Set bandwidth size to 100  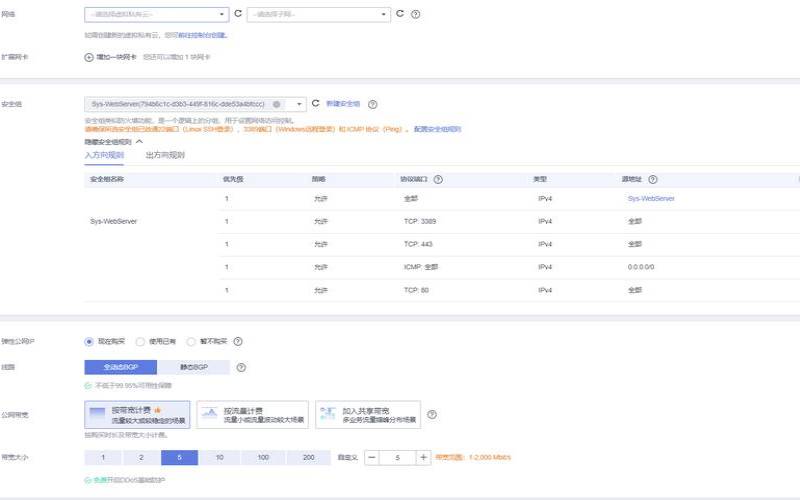[x=263, y=458]
